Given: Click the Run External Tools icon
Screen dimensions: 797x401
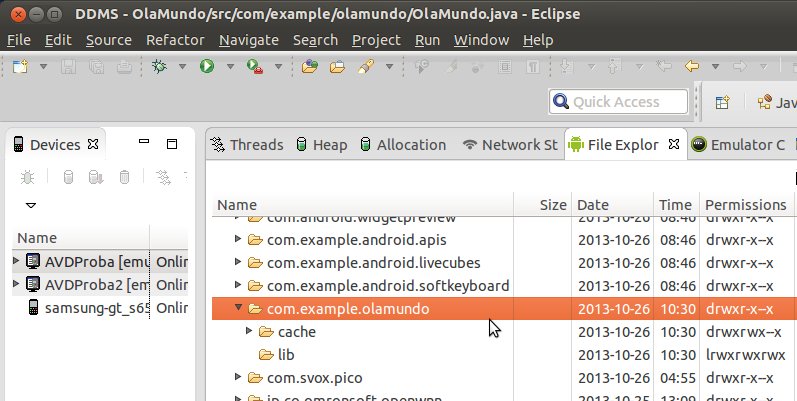Looking at the screenshot, I should [255, 67].
